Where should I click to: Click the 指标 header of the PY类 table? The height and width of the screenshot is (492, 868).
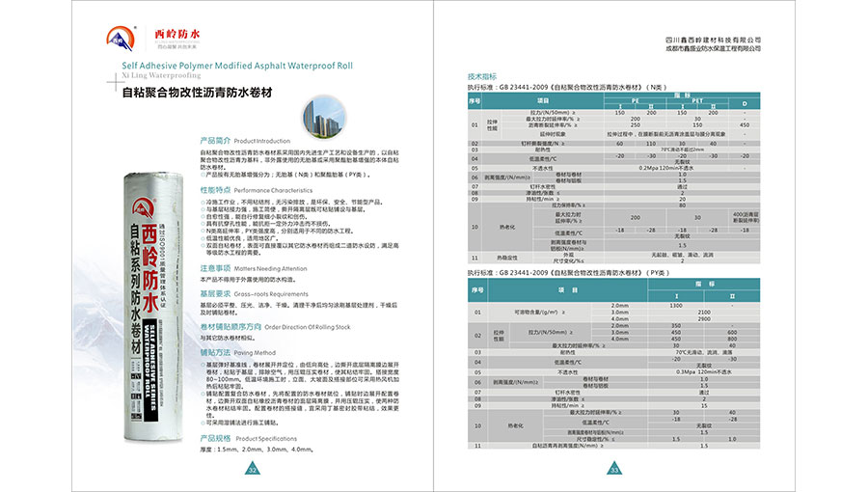(704, 284)
